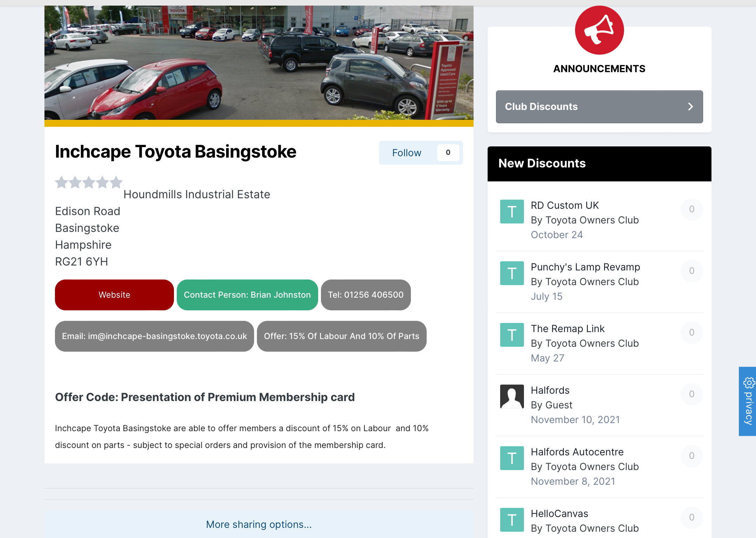This screenshot has width=756, height=538.
Task: Click RD Custom UK comment count
Action: click(692, 209)
